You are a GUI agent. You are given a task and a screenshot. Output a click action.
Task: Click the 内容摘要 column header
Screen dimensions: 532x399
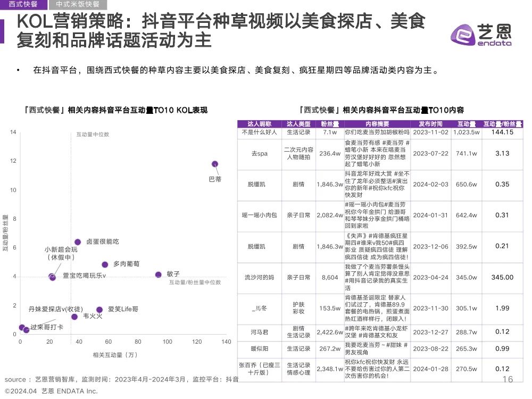[x=377, y=124]
